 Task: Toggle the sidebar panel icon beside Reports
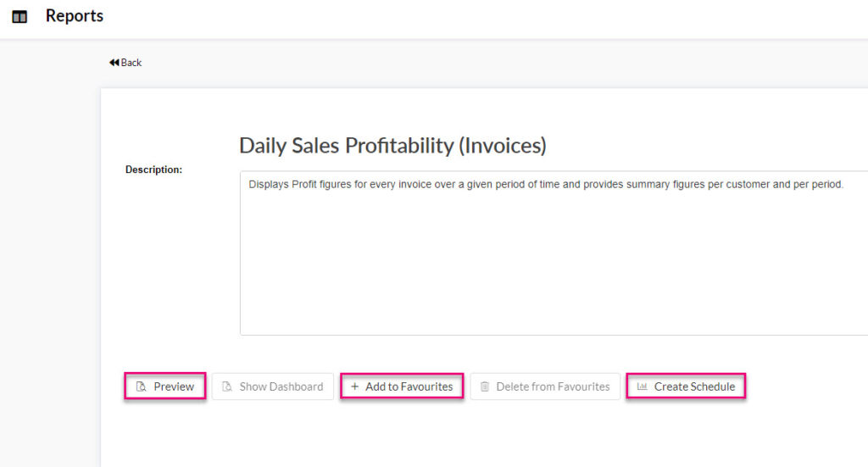pyautogui.click(x=19, y=17)
